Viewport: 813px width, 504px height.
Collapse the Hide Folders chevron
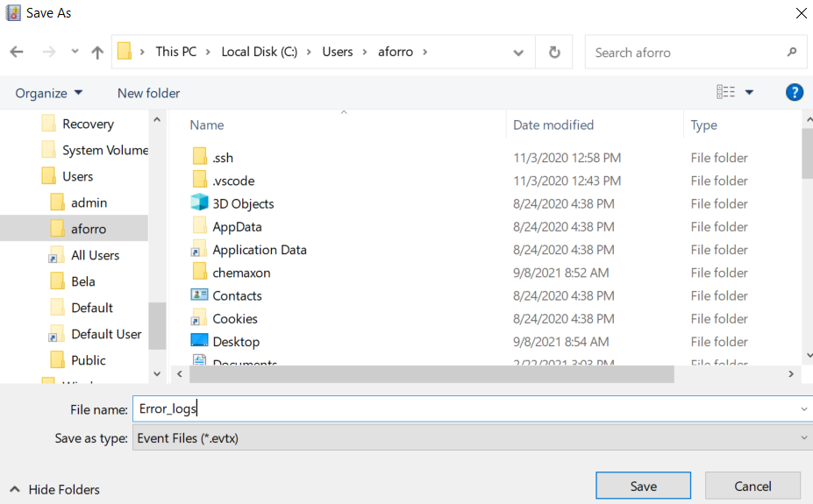pyautogui.click(x=15, y=490)
